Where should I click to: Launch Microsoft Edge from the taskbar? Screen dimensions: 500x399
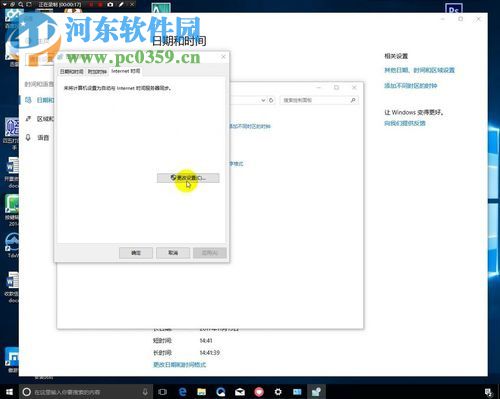click(x=183, y=392)
